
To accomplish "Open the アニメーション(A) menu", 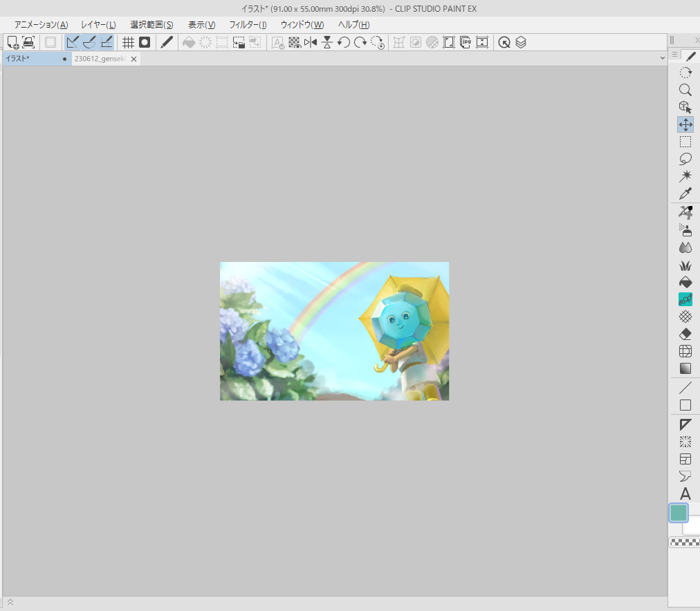I will 41,25.
